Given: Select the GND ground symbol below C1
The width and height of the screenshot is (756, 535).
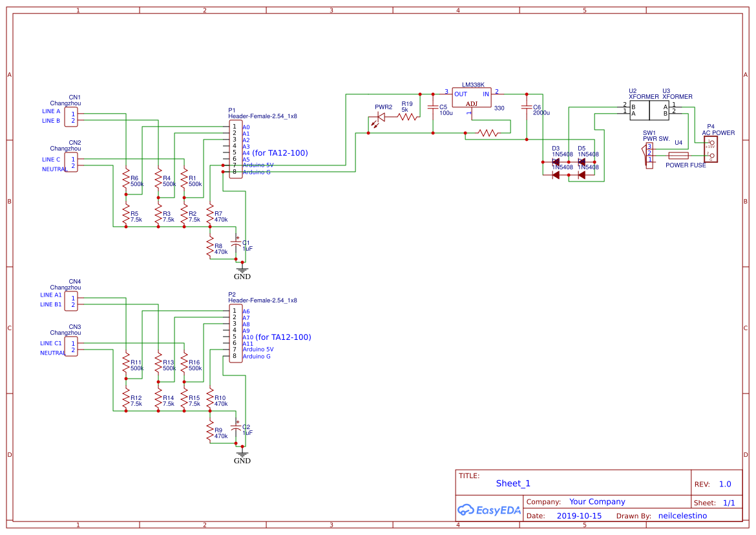Looking at the screenshot, I should click(x=242, y=268).
